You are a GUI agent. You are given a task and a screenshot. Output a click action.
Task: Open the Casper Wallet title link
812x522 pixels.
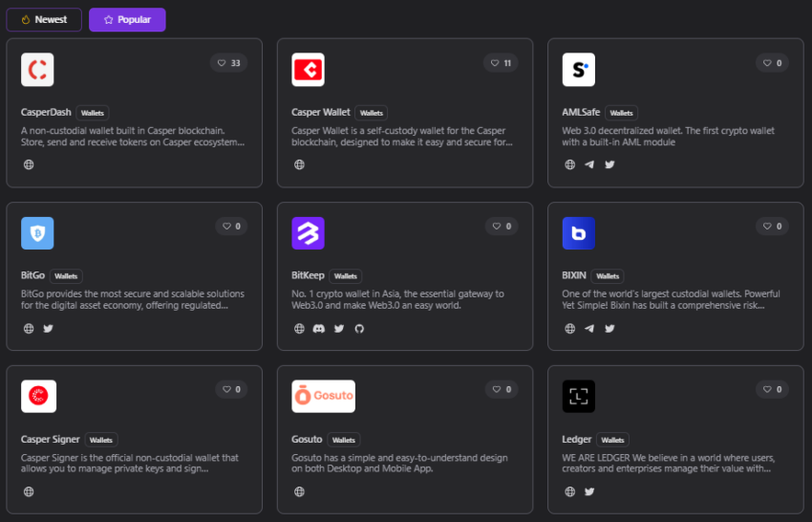click(321, 113)
